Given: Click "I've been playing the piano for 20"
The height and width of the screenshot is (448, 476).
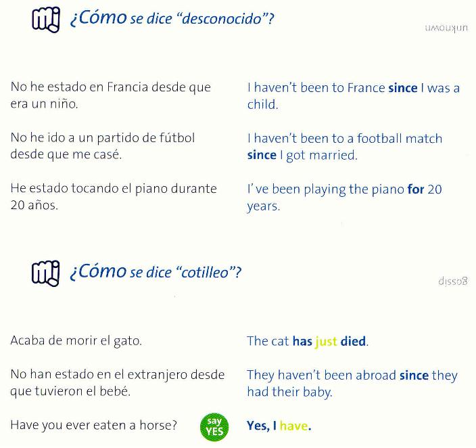Looking at the screenshot, I should point(344,198).
